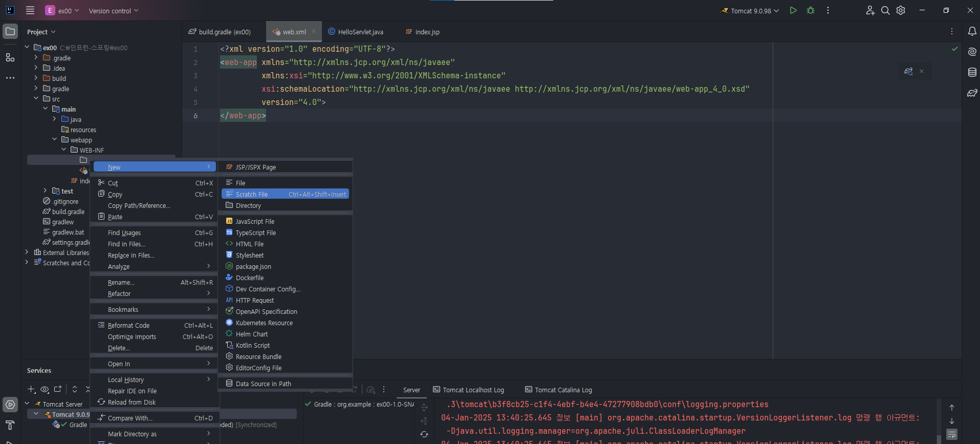
Task: Run the Tomcat 9.0.98 configuration
Action: [x=793, y=10]
